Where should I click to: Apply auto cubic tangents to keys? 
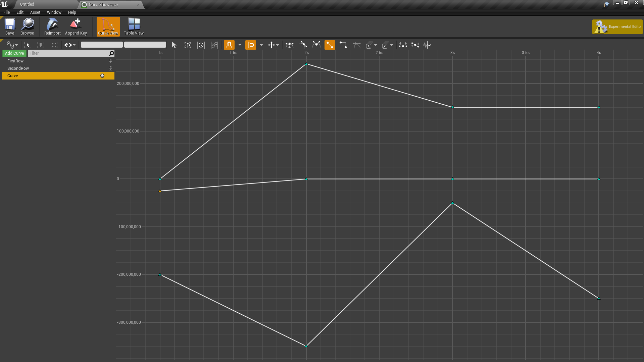tap(289, 45)
